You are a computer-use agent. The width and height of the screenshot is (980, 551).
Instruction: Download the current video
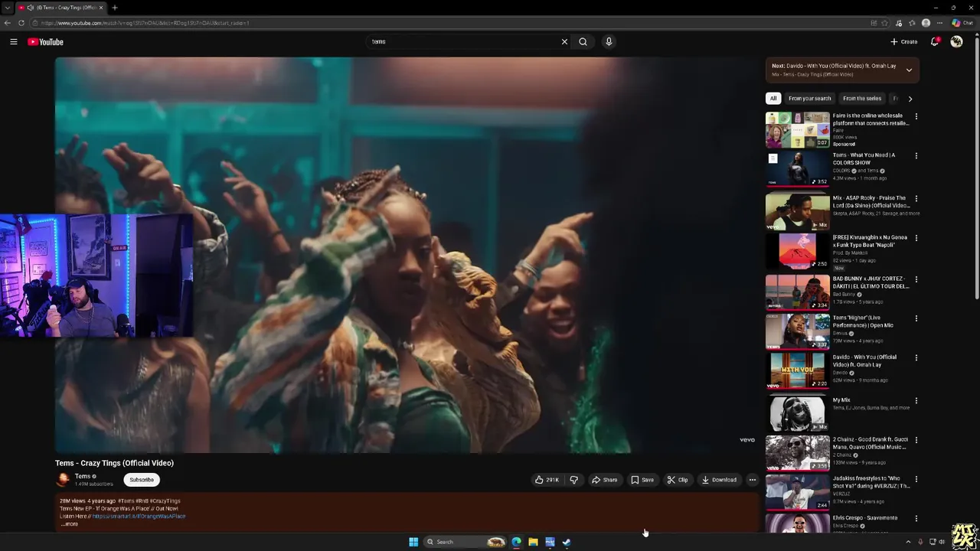click(x=720, y=480)
